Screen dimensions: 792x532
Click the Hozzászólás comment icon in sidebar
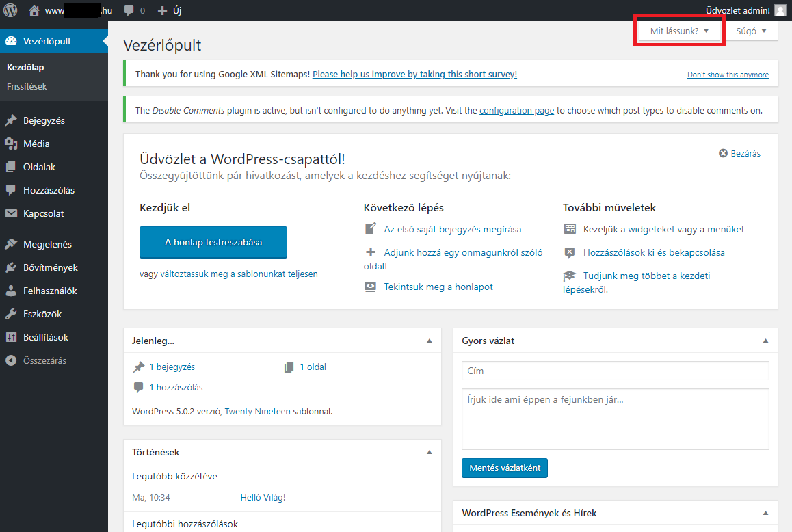point(11,190)
